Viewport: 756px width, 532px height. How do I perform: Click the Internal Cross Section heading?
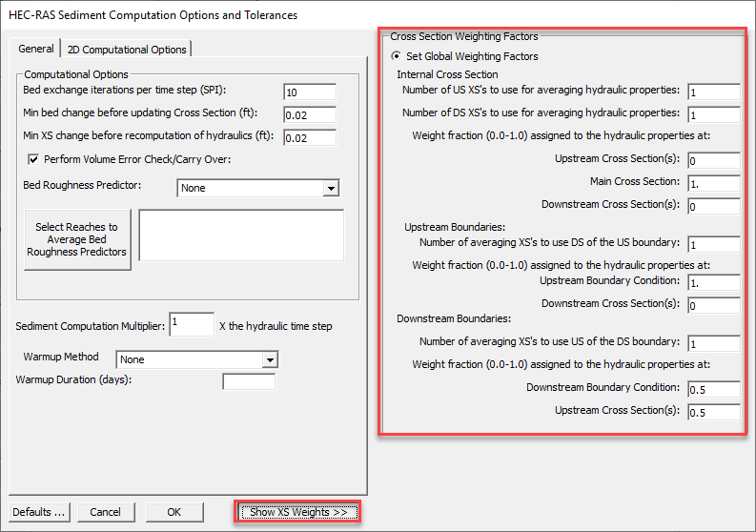tap(447, 74)
